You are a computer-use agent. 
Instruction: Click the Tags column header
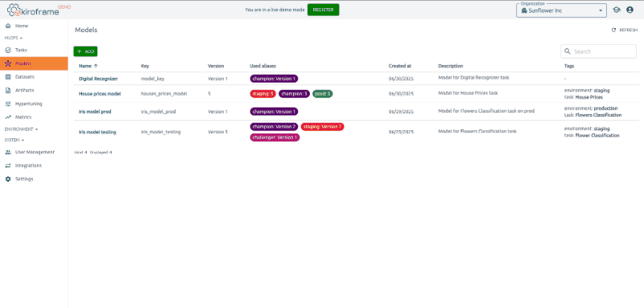click(x=569, y=66)
